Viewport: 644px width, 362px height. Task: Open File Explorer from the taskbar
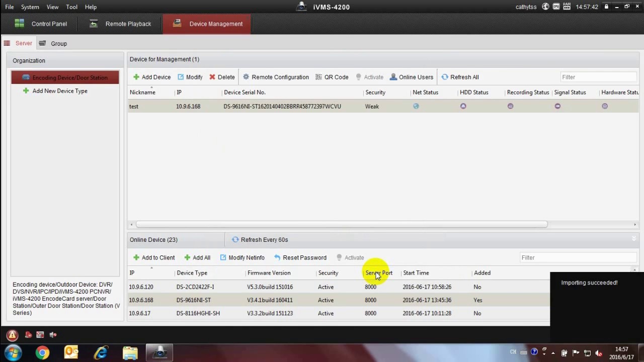130,353
